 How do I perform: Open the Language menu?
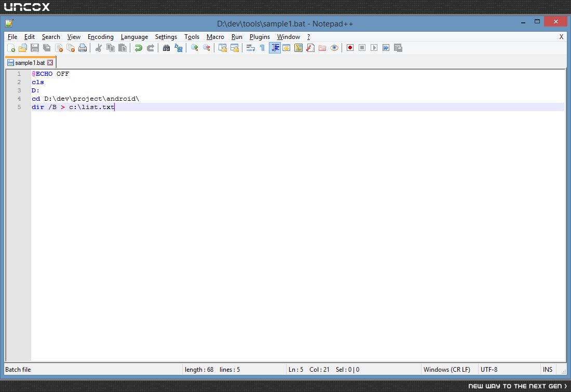[x=134, y=37]
